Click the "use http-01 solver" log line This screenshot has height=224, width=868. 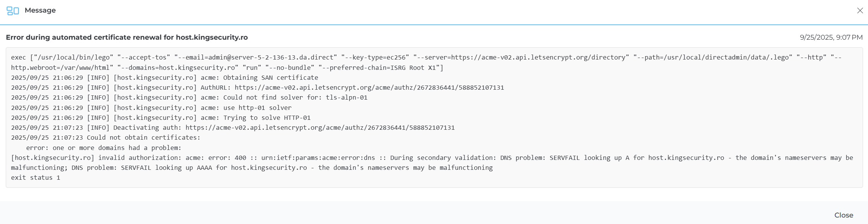point(265,108)
